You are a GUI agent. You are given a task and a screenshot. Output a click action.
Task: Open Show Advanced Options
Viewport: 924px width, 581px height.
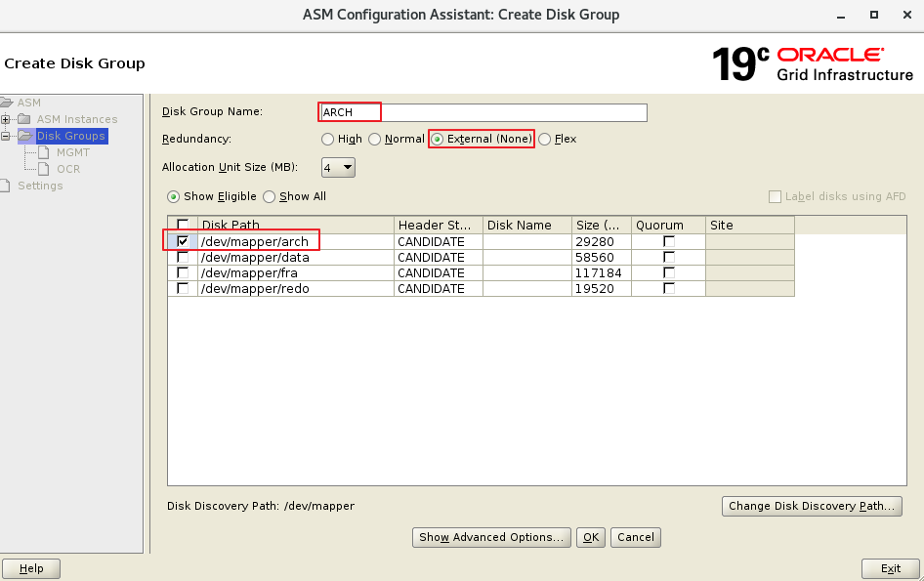click(x=491, y=537)
